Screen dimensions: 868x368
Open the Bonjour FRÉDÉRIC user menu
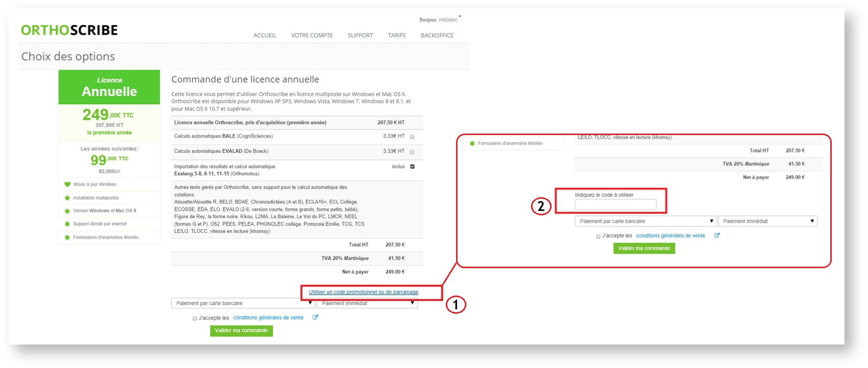[x=440, y=20]
